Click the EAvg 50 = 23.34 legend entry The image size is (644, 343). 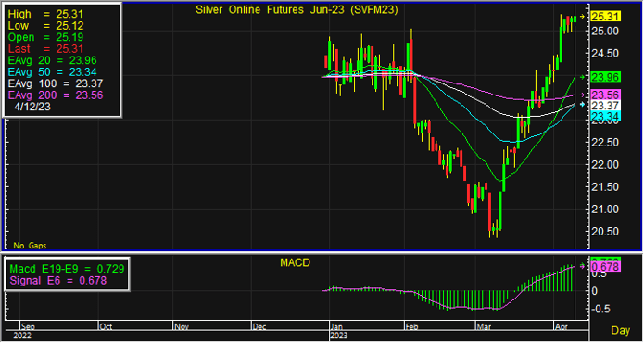tap(52, 72)
